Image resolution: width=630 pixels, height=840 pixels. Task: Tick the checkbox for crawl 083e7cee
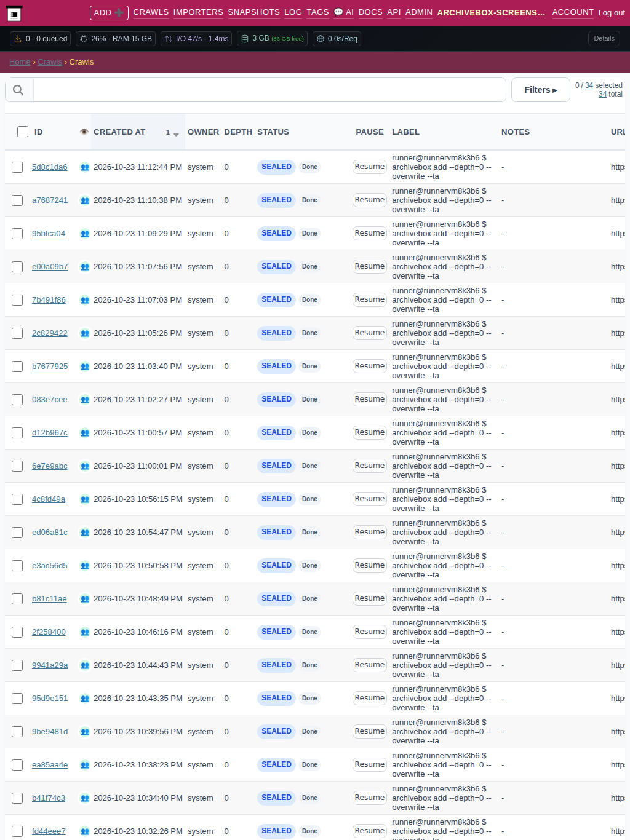[17, 400]
